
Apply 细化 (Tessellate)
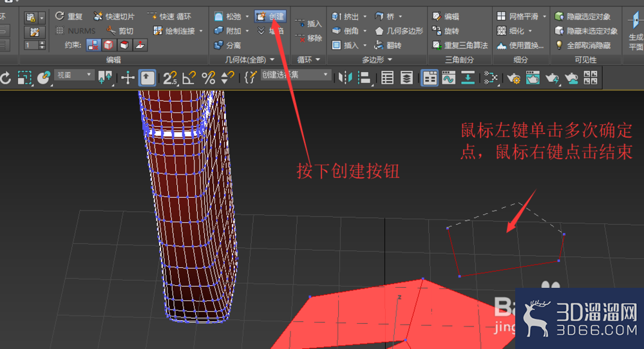tap(511, 31)
